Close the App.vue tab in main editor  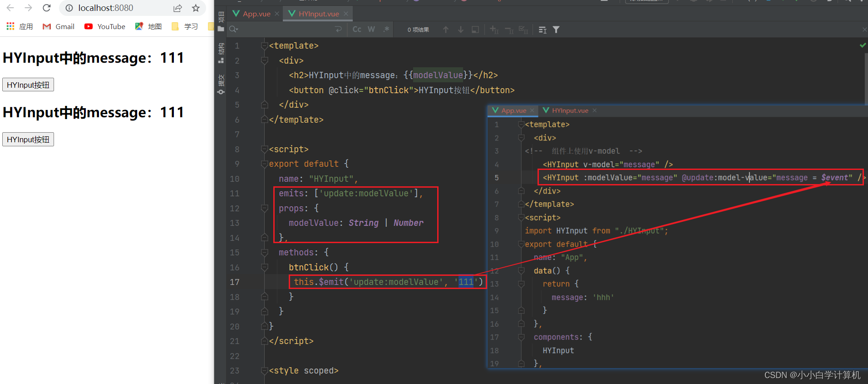tap(277, 14)
